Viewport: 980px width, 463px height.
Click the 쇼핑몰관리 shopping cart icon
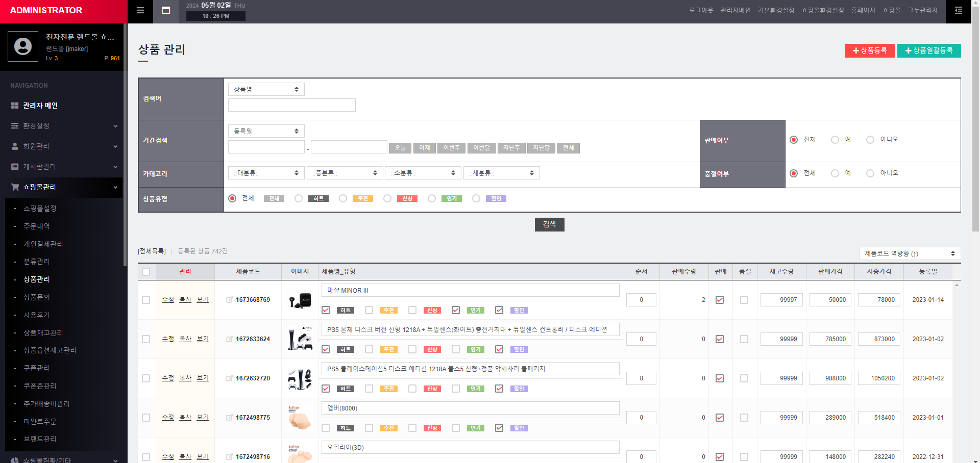pyautogui.click(x=15, y=187)
